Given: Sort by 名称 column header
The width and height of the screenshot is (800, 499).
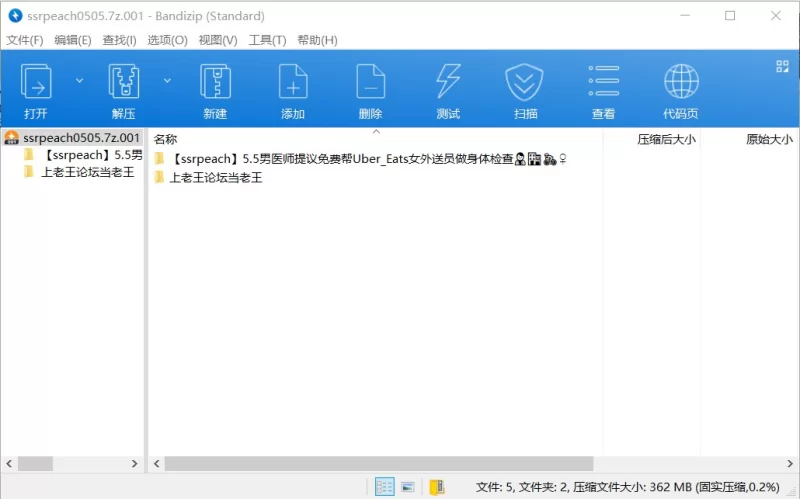Looking at the screenshot, I should (165, 139).
